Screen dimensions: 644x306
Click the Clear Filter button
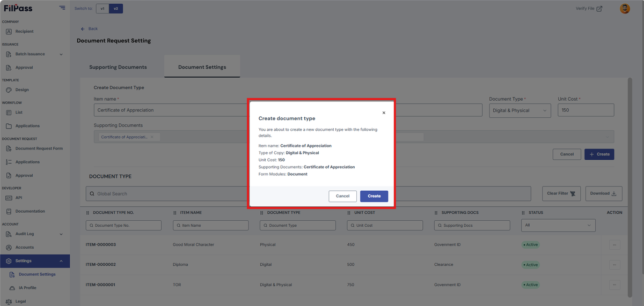click(x=561, y=193)
